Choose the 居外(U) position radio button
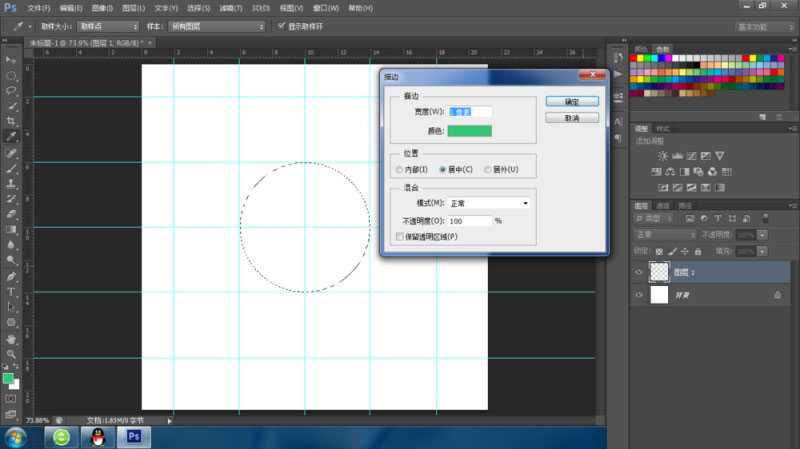The height and width of the screenshot is (449, 800). tap(488, 170)
